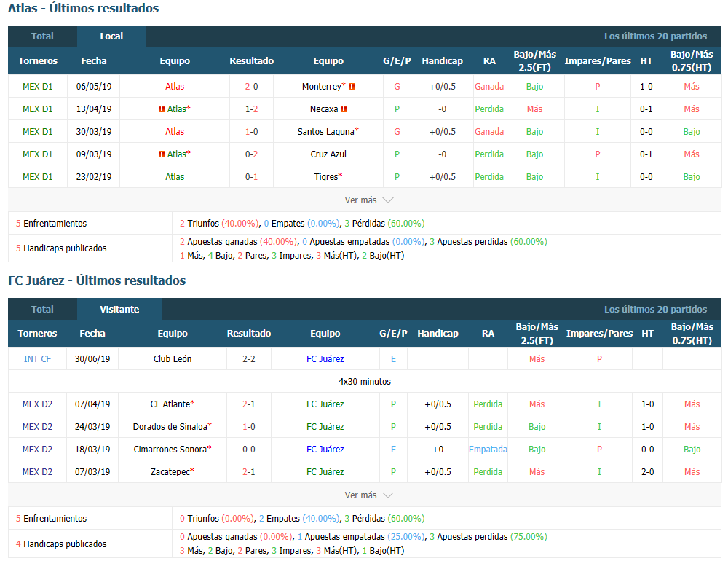Switch to the Total tab in Atlas section
Viewport: 728px width, 561px height.
42,36
